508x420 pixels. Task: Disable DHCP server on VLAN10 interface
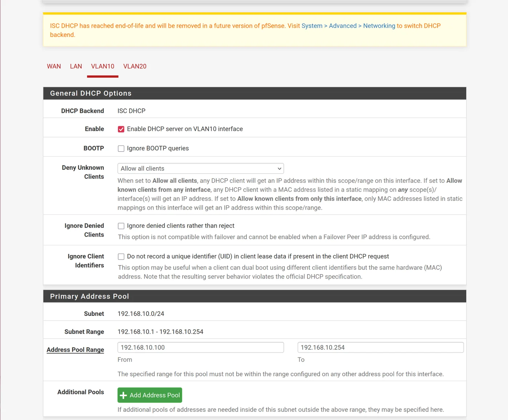(x=121, y=129)
